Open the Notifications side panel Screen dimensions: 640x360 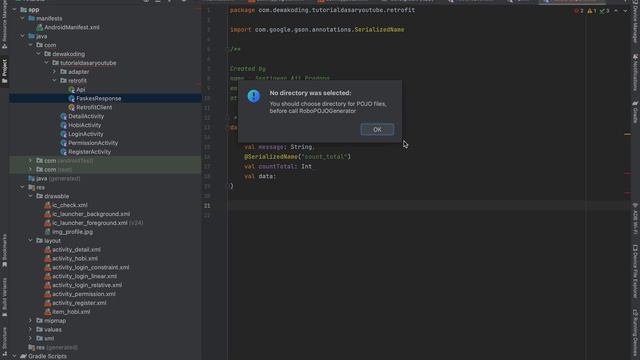tap(636, 72)
